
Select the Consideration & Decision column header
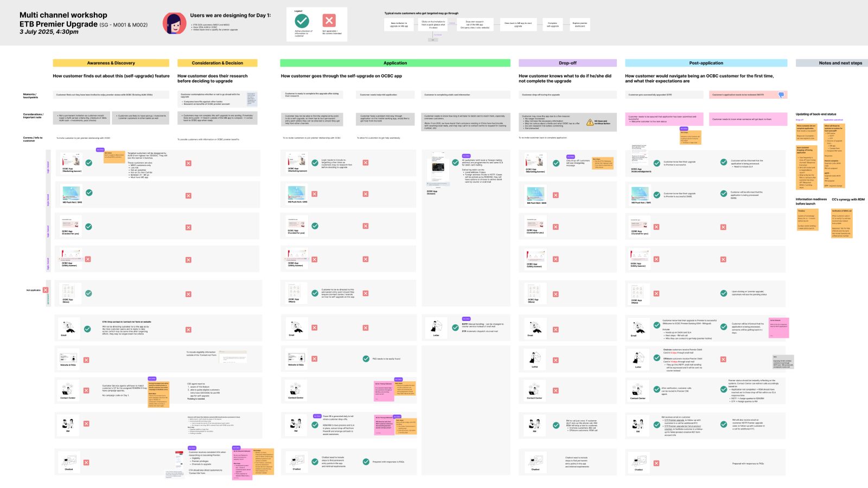coord(218,63)
